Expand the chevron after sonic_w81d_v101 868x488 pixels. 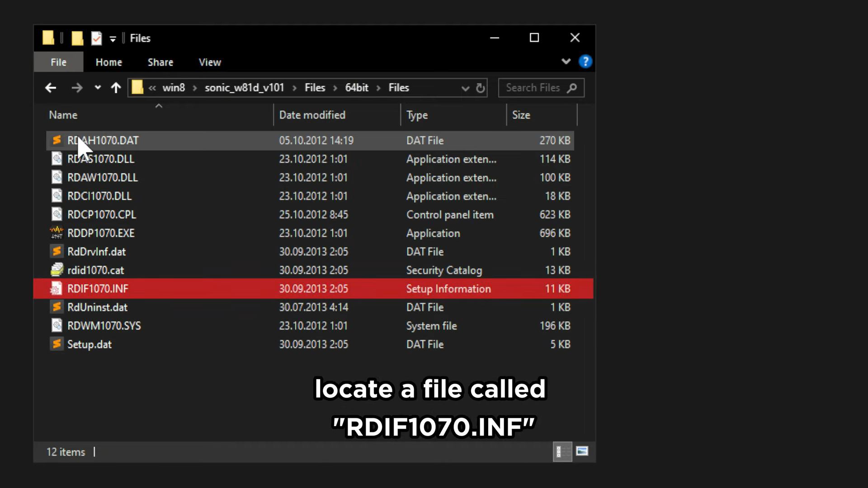pos(295,88)
